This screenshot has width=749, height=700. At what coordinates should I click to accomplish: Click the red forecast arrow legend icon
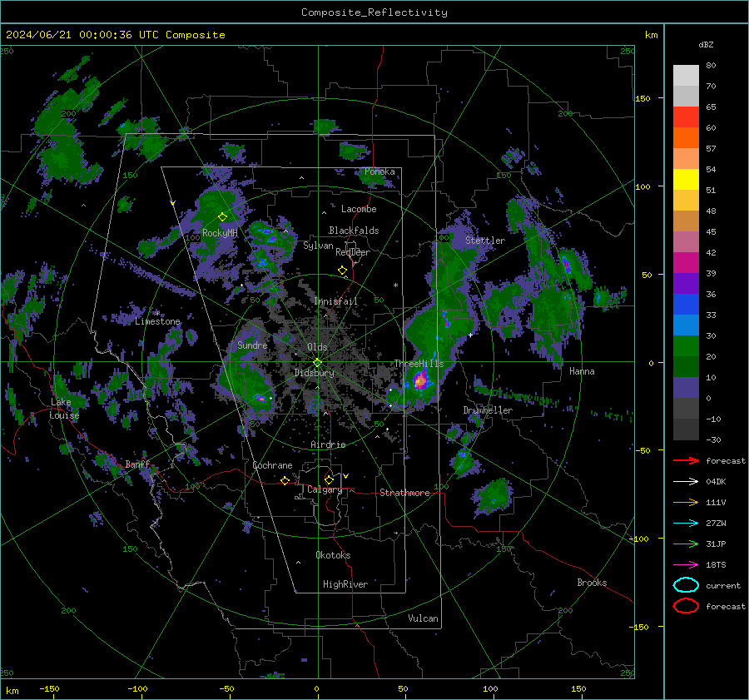[x=686, y=460]
